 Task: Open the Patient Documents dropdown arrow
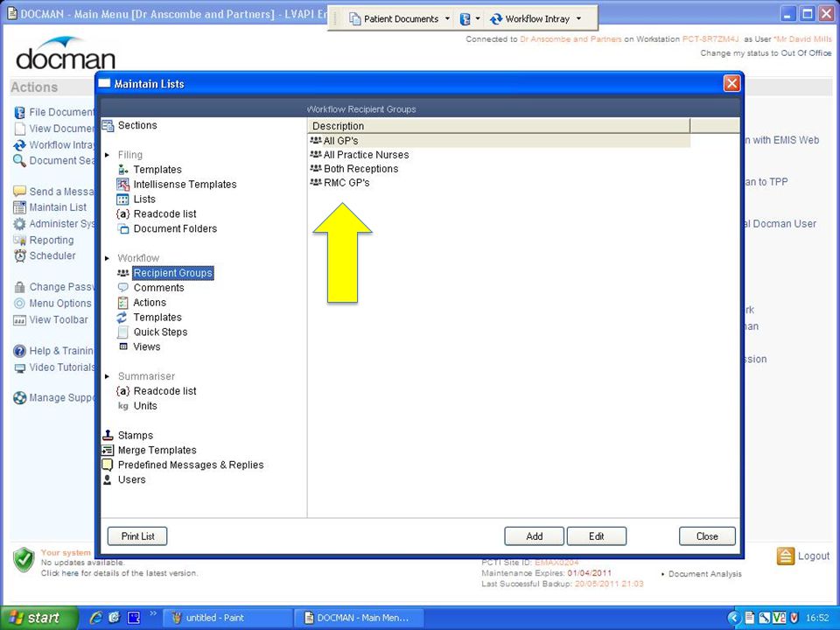coord(447,18)
